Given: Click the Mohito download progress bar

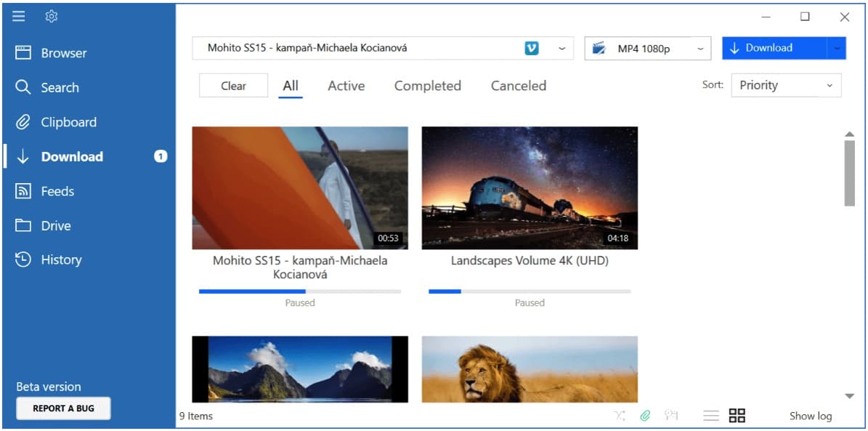Looking at the screenshot, I should click(299, 290).
